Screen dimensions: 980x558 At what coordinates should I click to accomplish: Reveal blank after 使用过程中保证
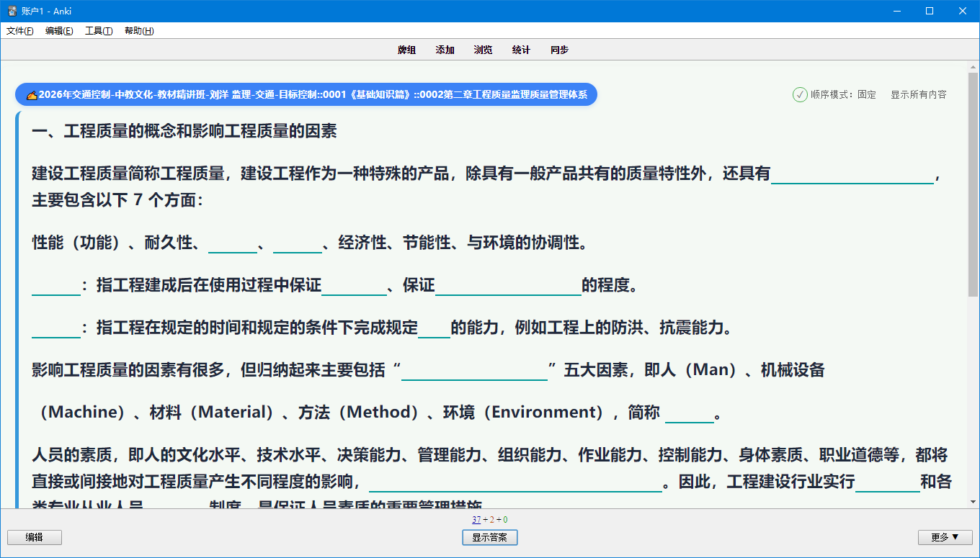[x=354, y=285]
